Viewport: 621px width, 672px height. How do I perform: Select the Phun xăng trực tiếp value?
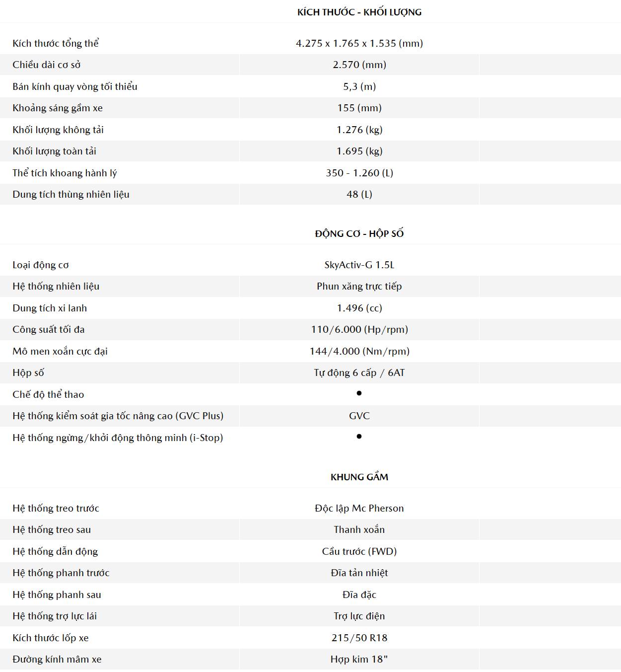coord(359,286)
